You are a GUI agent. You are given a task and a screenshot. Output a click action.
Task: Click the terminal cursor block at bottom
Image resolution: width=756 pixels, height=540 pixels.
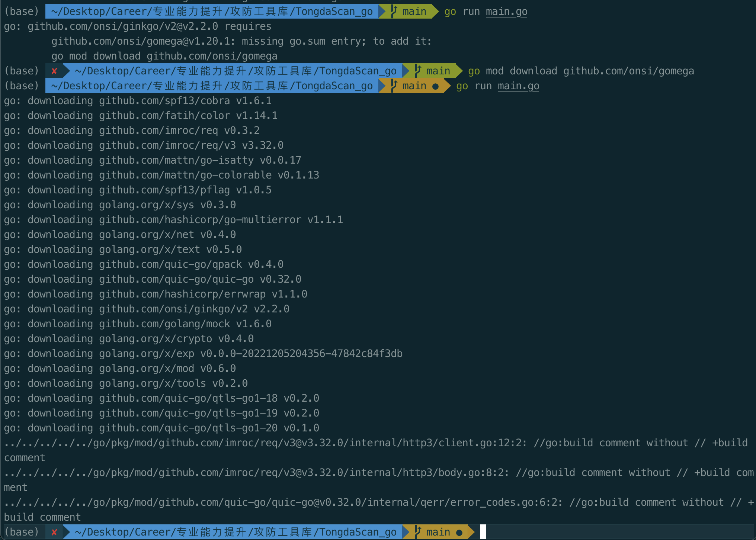pyautogui.click(x=483, y=532)
